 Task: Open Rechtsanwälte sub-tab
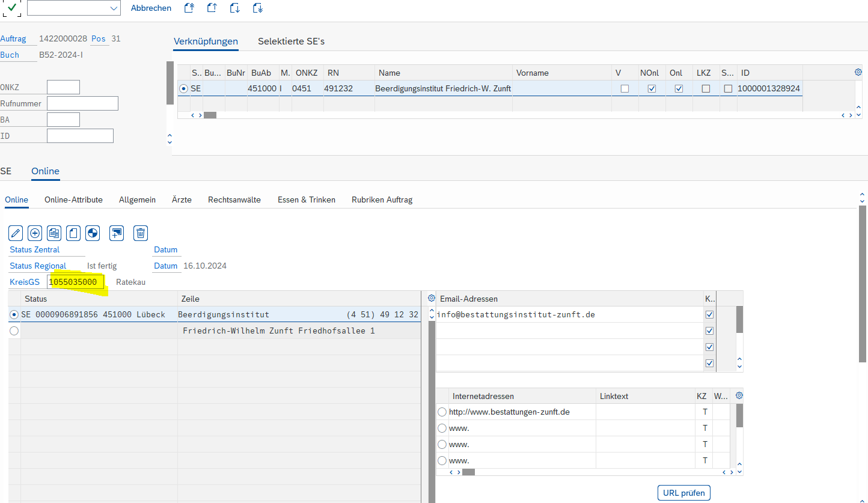point(234,200)
